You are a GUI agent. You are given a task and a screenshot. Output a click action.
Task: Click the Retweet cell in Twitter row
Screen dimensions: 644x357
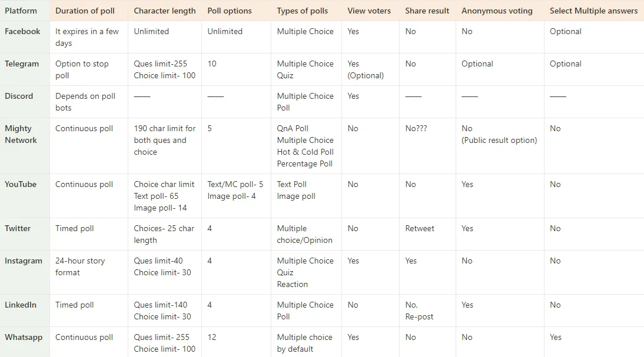419,228
